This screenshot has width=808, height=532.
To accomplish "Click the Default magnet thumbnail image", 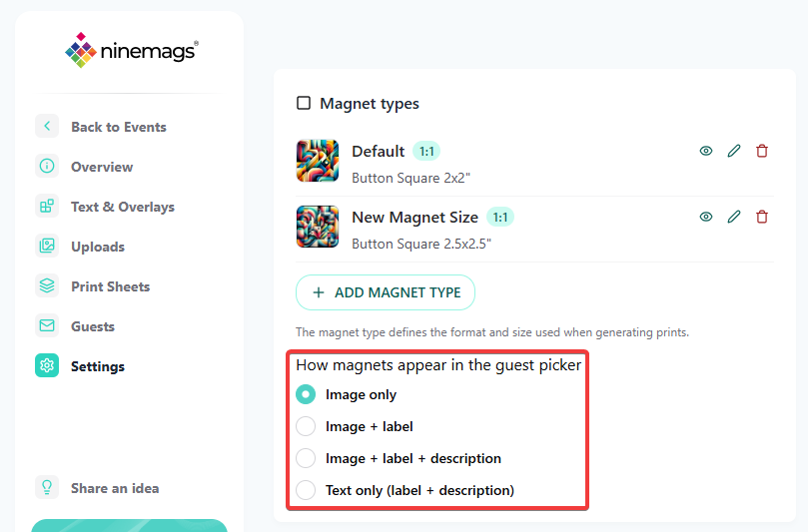I will [318, 161].
